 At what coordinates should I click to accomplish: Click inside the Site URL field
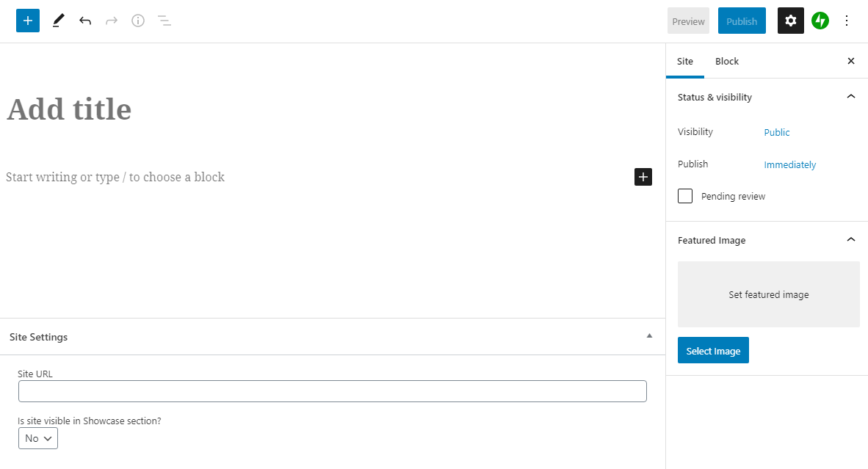point(333,390)
